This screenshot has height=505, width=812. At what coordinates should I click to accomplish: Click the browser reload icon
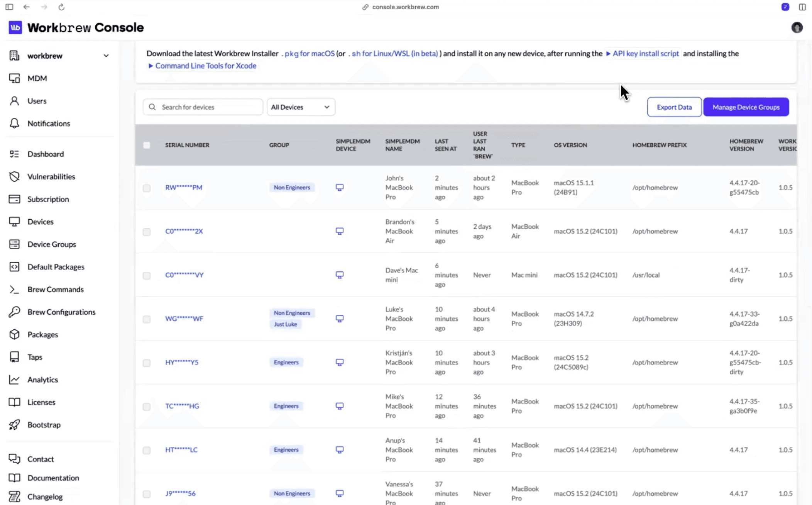[61, 7]
